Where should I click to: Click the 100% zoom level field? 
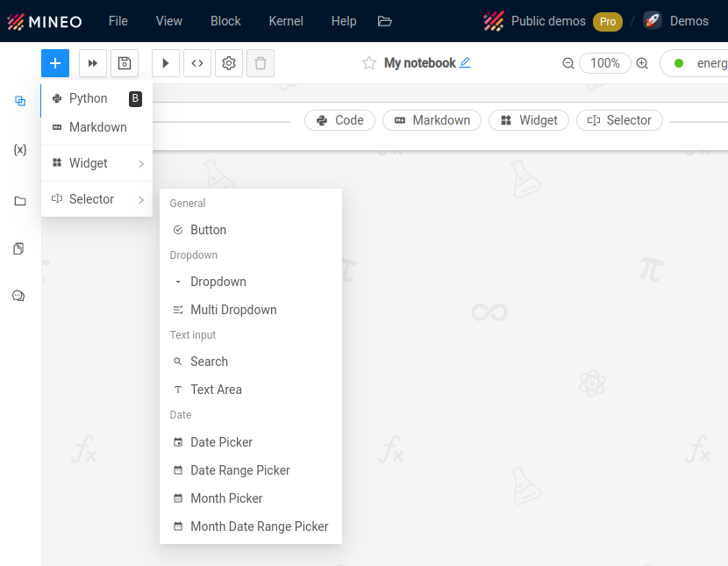[605, 63]
